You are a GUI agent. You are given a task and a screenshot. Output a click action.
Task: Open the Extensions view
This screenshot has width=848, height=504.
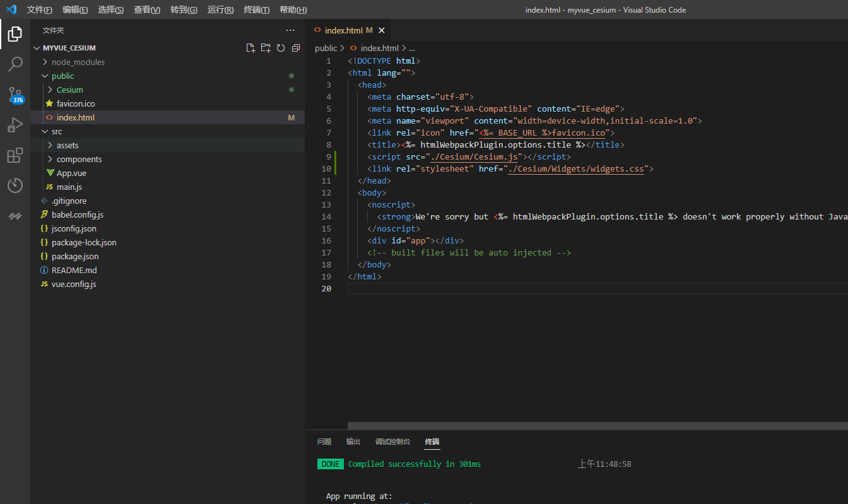tap(15, 155)
